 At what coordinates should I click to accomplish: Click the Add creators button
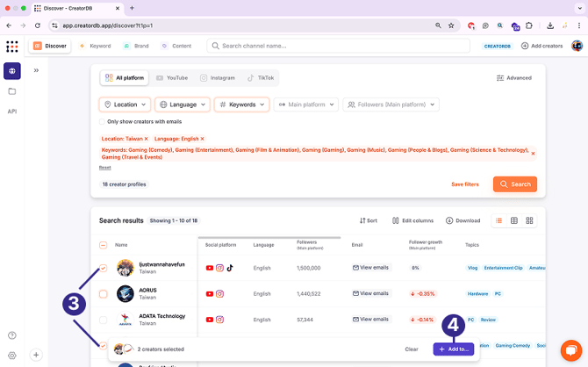click(541, 46)
